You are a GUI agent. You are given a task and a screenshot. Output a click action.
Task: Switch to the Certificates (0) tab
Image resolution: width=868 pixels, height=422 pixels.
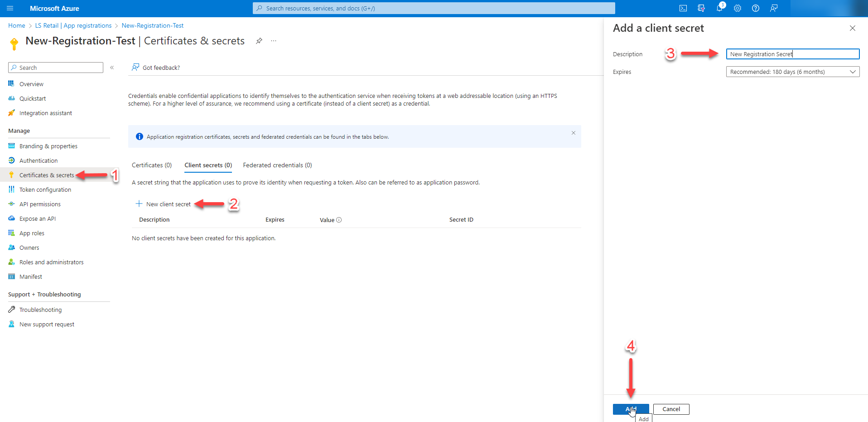click(152, 165)
